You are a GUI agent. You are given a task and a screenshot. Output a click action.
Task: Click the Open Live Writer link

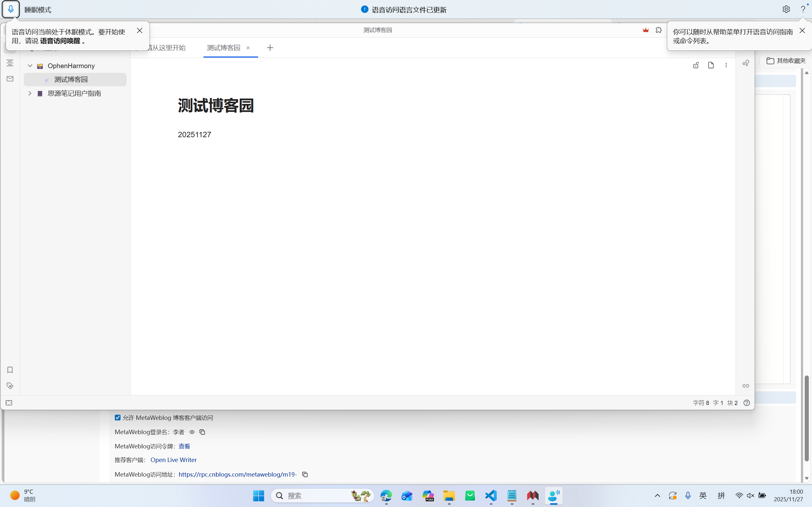coord(174,460)
